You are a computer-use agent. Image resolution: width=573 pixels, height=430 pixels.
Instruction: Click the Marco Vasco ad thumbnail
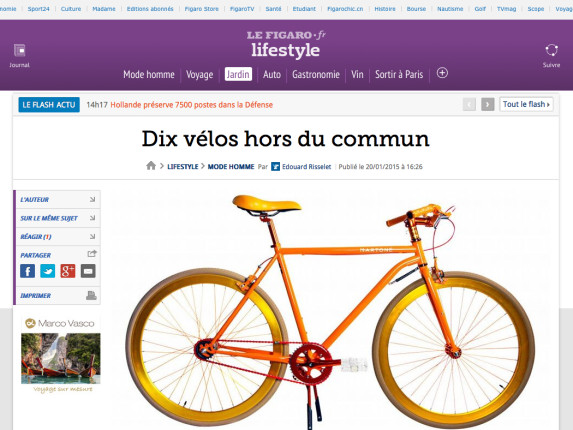coord(61,358)
